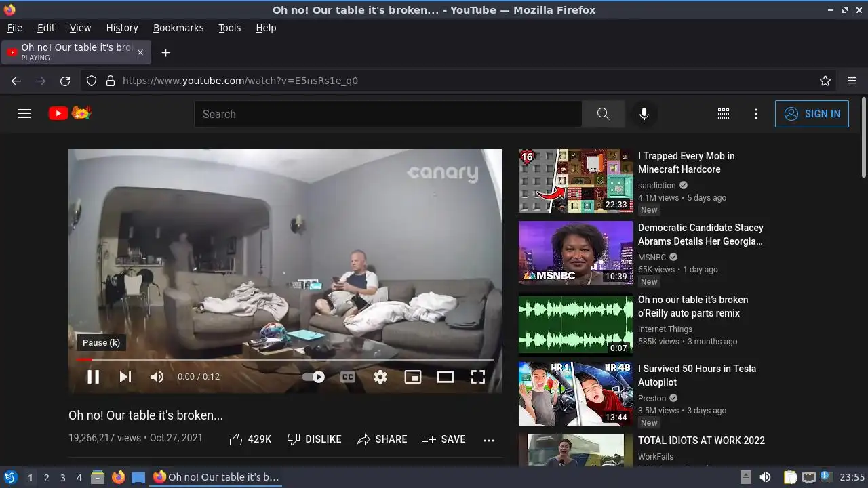Click title 'I Trapped Every Mob in Minecraft Hardcore'
Screen dimensions: 868x488
click(686, 163)
